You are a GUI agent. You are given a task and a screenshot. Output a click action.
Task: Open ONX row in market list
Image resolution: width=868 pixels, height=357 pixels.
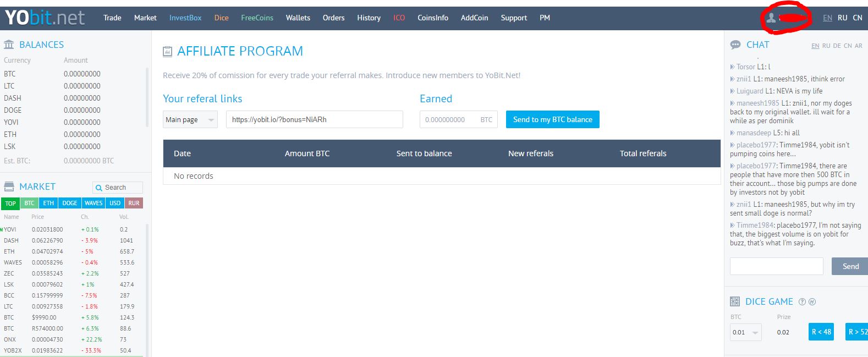point(73,339)
